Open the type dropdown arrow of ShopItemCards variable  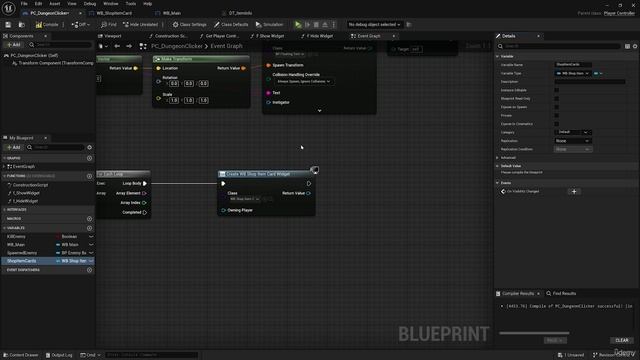point(91,261)
